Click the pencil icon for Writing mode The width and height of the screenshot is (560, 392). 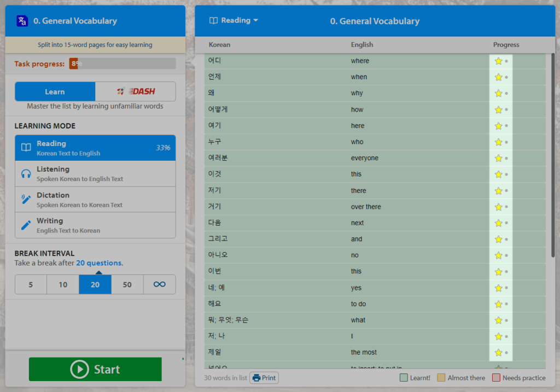tap(26, 225)
